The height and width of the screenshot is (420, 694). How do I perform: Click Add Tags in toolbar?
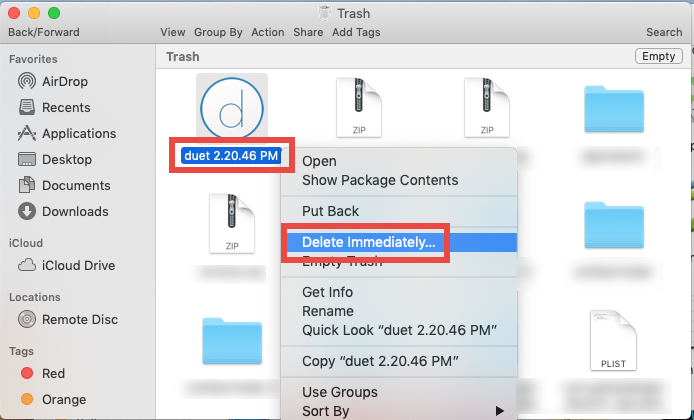[x=356, y=32]
